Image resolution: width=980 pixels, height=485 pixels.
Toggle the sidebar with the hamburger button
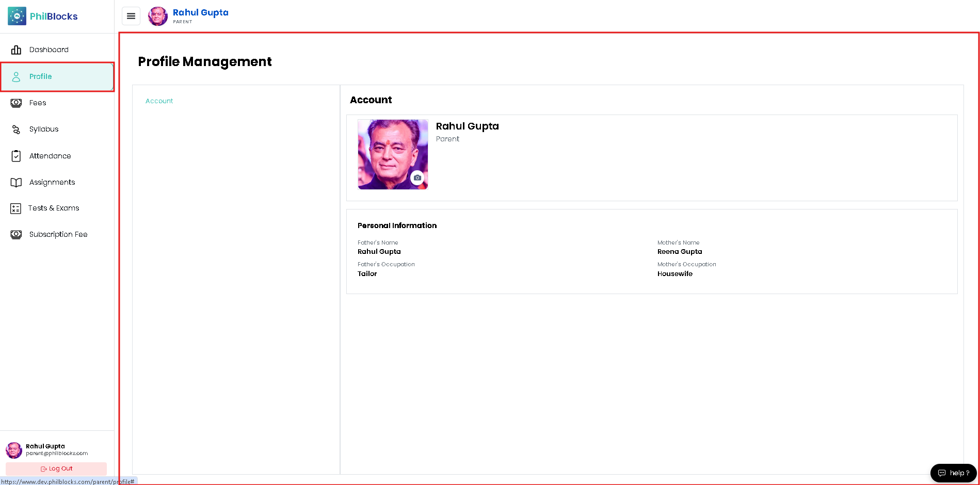click(x=131, y=16)
